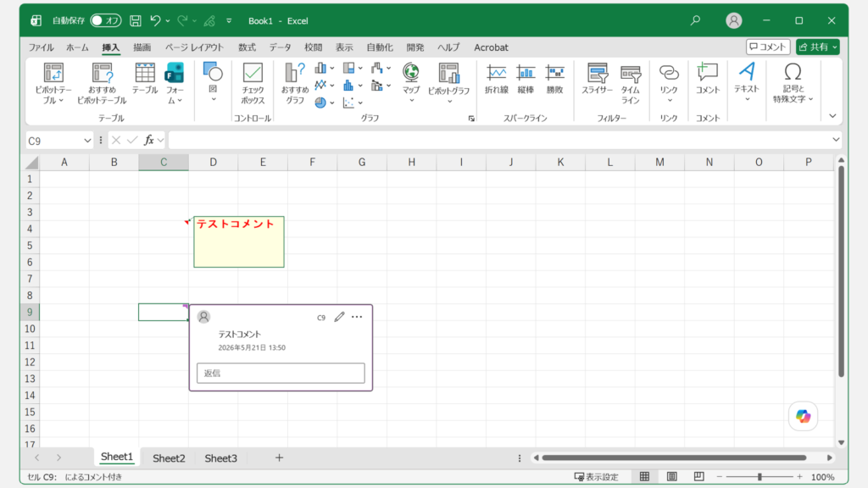
Task: Collapse the ribbon with the chevron
Action: pyautogui.click(x=832, y=116)
